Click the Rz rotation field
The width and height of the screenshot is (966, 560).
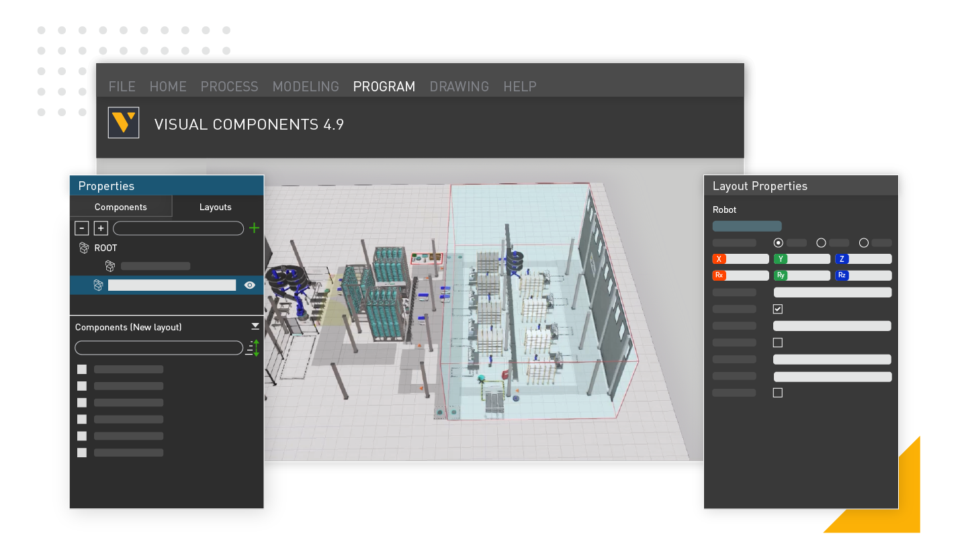(863, 275)
